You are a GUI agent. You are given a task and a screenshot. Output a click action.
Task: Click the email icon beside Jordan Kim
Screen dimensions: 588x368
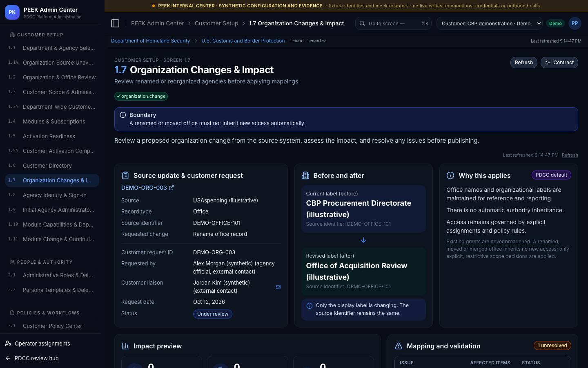tap(278, 287)
